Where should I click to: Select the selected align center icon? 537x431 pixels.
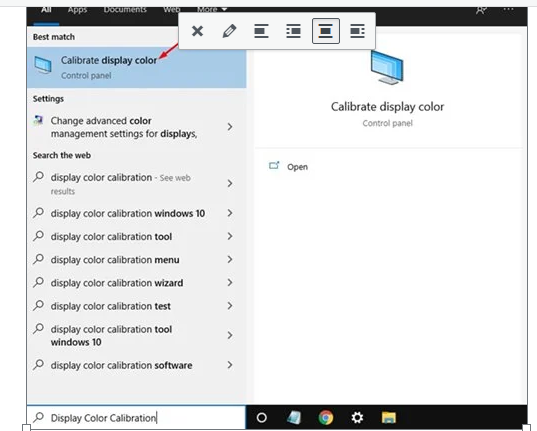point(326,31)
